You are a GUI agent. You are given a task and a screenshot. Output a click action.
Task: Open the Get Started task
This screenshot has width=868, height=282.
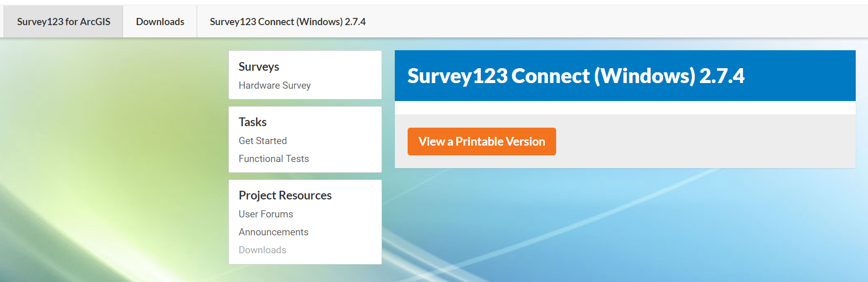point(263,141)
